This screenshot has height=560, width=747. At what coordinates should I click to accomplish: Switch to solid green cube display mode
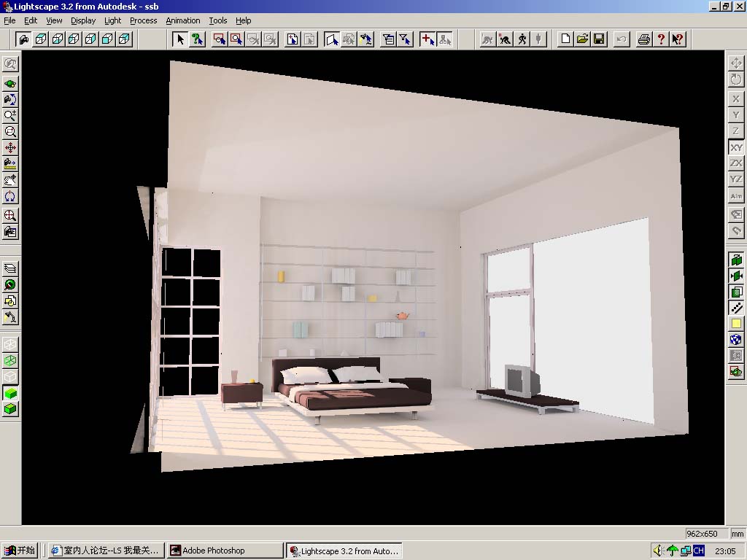pyautogui.click(x=10, y=393)
